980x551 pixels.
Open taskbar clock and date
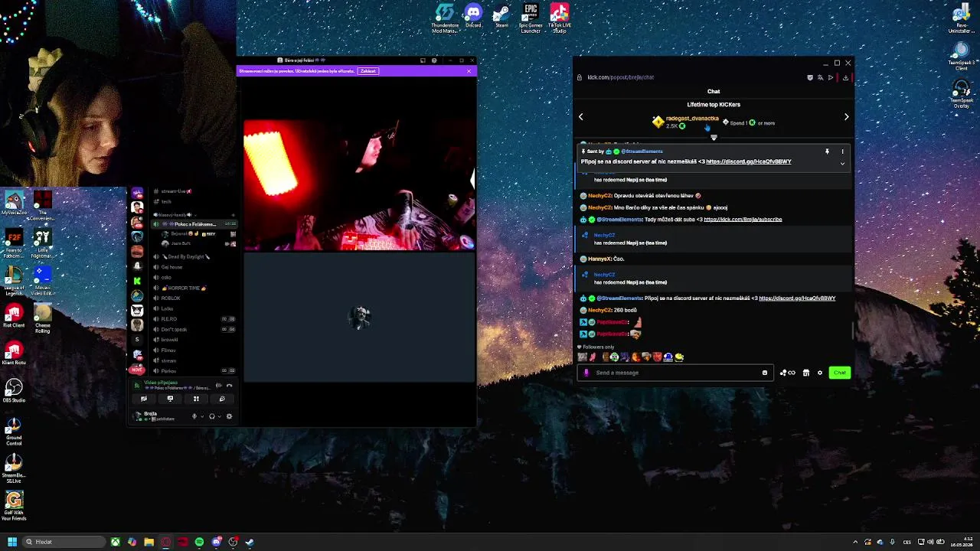pyautogui.click(x=962, y=542)
